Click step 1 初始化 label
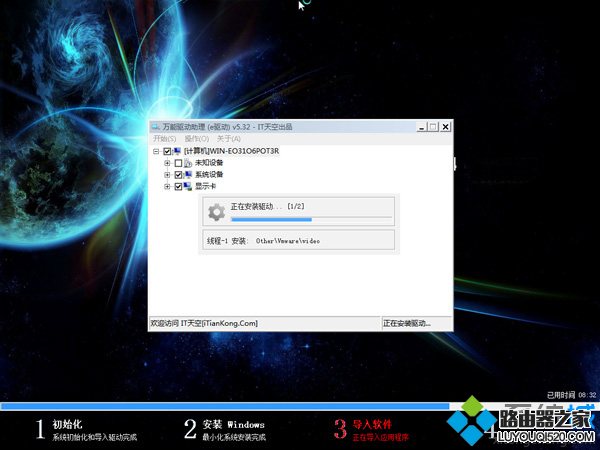Viewport: 600px width, 450px height. (x=67, y=424)
